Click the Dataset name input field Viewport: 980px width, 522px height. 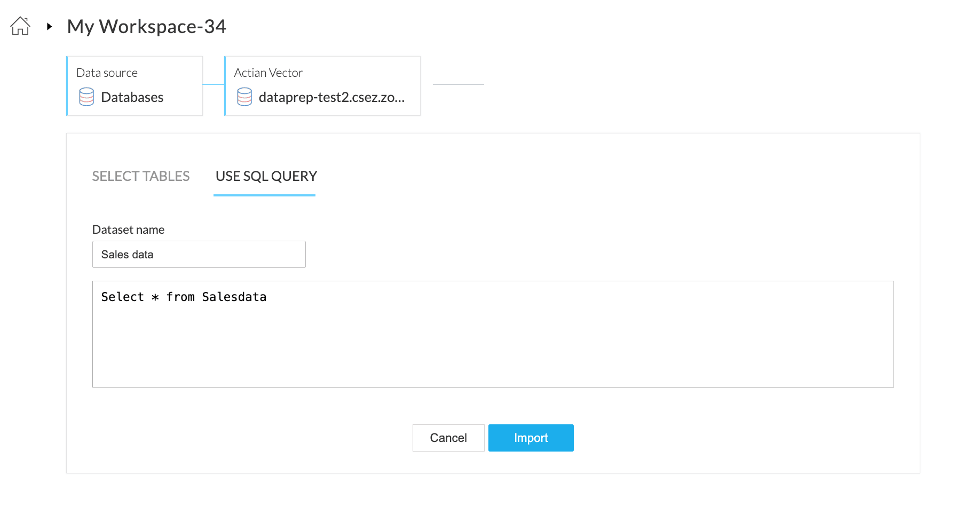199,255
